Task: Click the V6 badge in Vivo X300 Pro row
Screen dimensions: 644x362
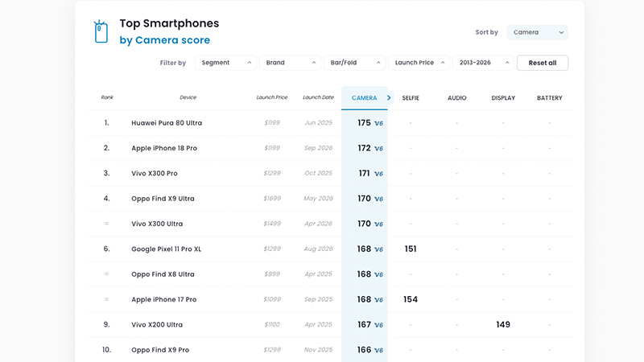Action: pyautogui.click(x=378, y=174)
